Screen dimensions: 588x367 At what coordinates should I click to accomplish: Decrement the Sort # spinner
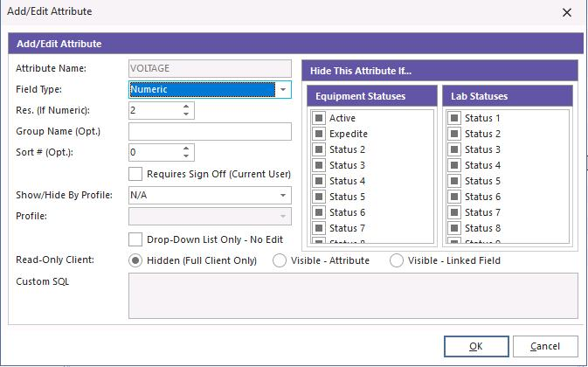pos(186,156)
